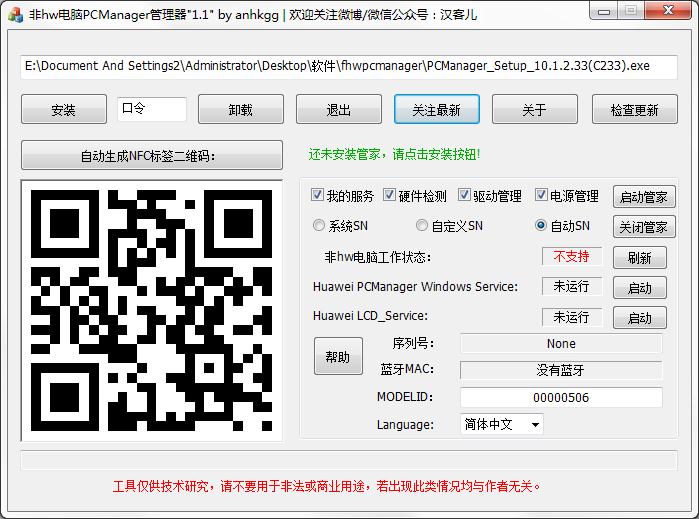Click the 安装 install button

pyautogui.click(x=63, y=110)
